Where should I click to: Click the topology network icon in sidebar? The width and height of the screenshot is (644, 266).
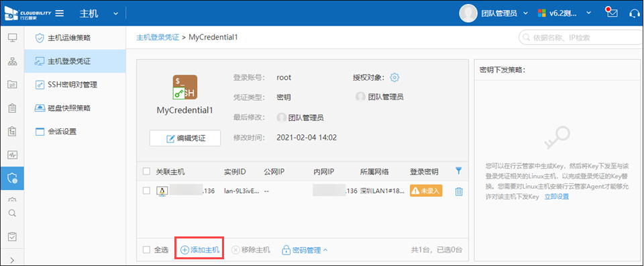point(12,62)
